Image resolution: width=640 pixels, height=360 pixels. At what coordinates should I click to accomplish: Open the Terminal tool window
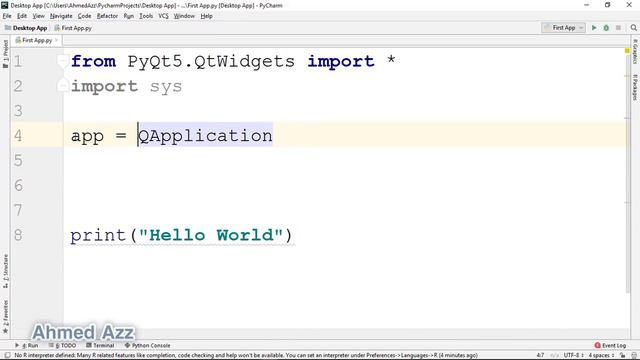click(100, 345)
